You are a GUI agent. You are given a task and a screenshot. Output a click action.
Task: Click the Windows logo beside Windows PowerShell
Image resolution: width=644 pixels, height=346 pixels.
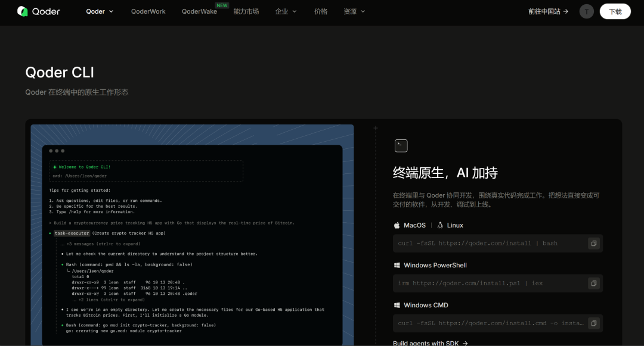point(397,265)
